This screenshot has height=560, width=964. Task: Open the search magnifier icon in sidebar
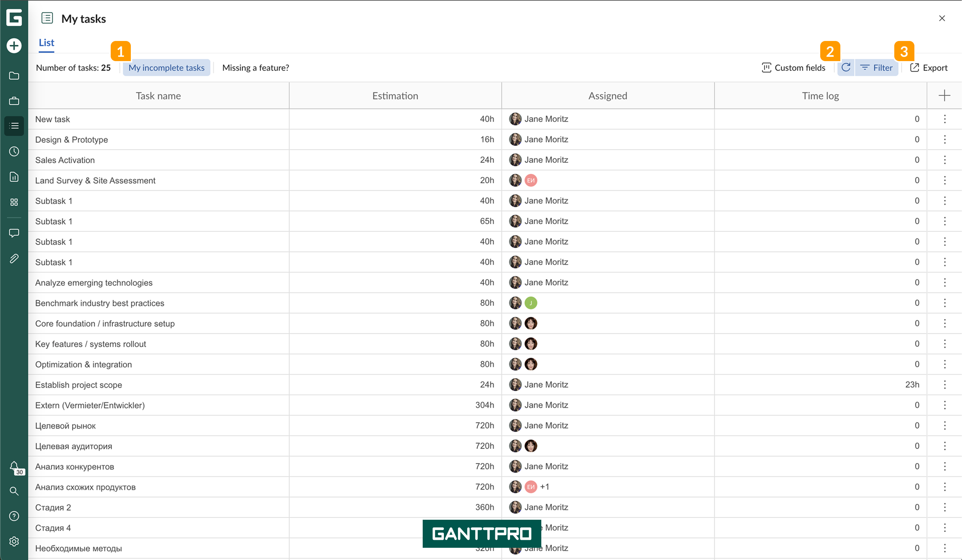click(14, 491)
